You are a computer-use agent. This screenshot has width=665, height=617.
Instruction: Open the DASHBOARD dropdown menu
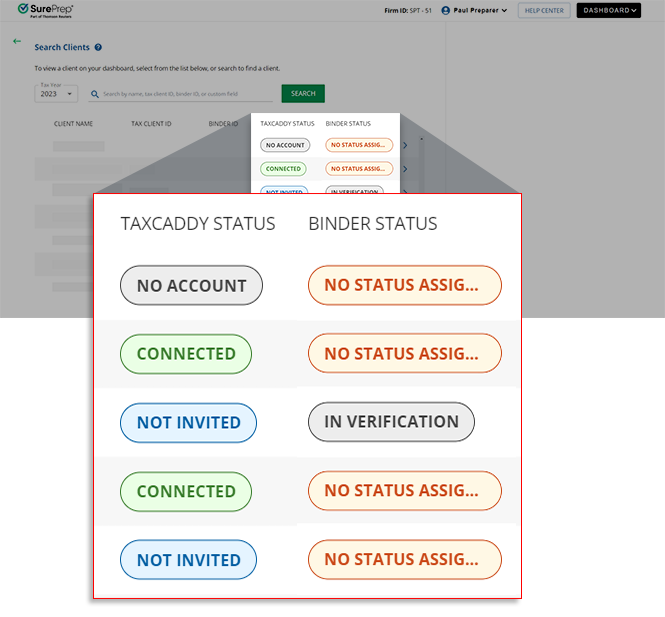[x=609, y=11]
